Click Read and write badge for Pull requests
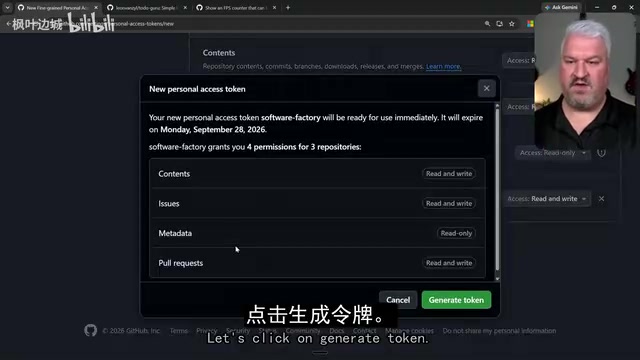Viewport: 640px width, 360px height. coord(449,263)
